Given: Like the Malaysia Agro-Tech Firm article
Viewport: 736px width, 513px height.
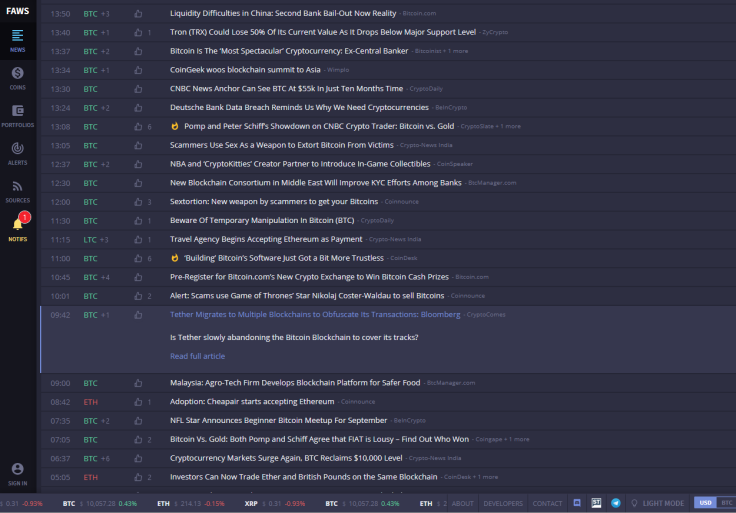Looking at the screenshot, I should pos(138,383).
